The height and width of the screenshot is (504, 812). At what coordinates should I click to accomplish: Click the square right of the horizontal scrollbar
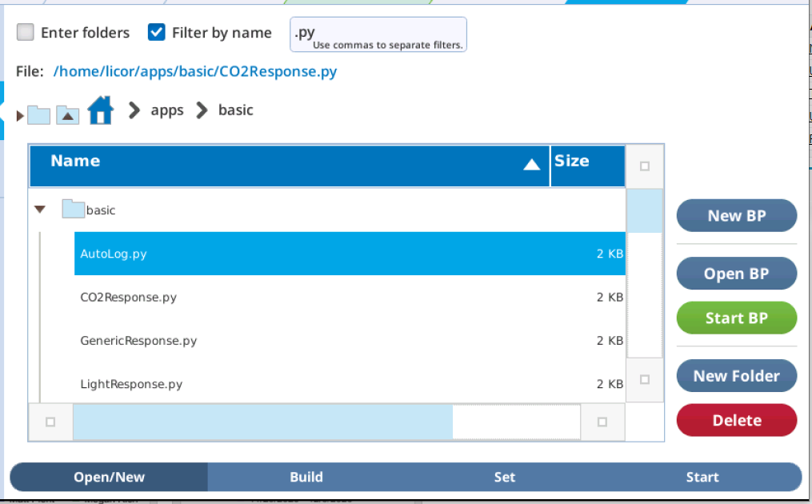click(x=602, y=422)
